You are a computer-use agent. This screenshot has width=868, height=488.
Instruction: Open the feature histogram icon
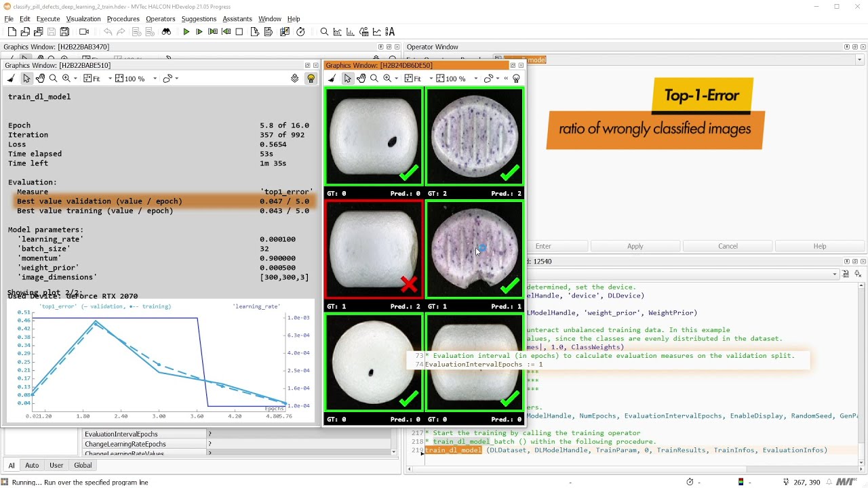point(351,32)
